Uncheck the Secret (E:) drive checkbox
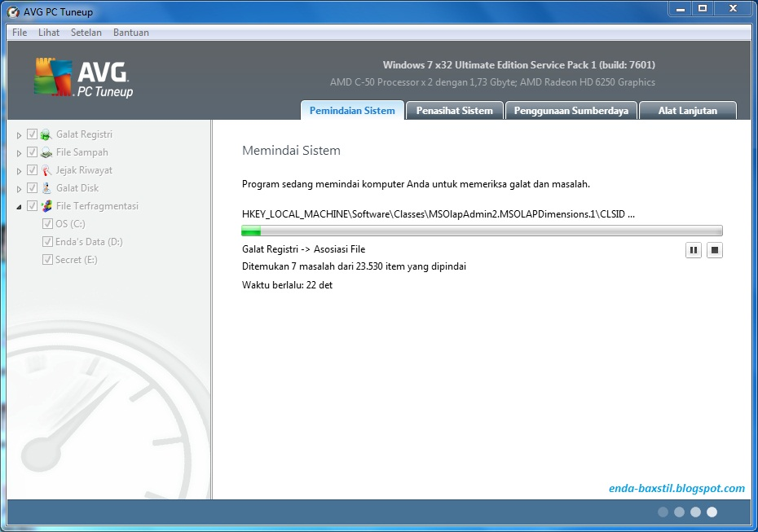 (47, 259)
